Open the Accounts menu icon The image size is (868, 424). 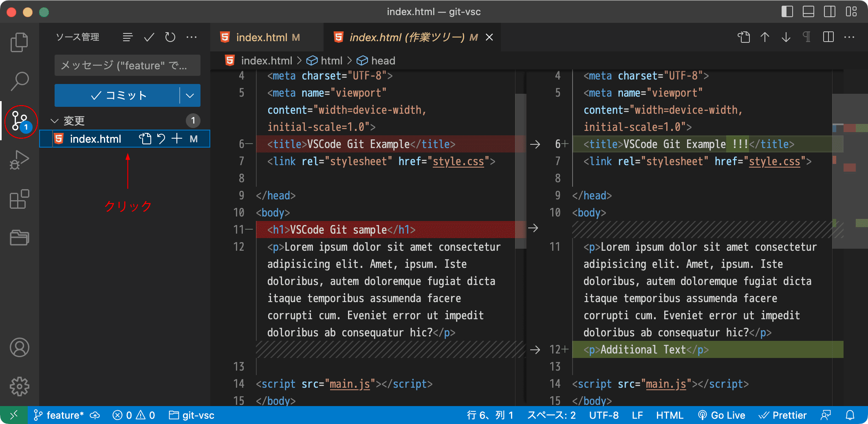pos(19,347)
